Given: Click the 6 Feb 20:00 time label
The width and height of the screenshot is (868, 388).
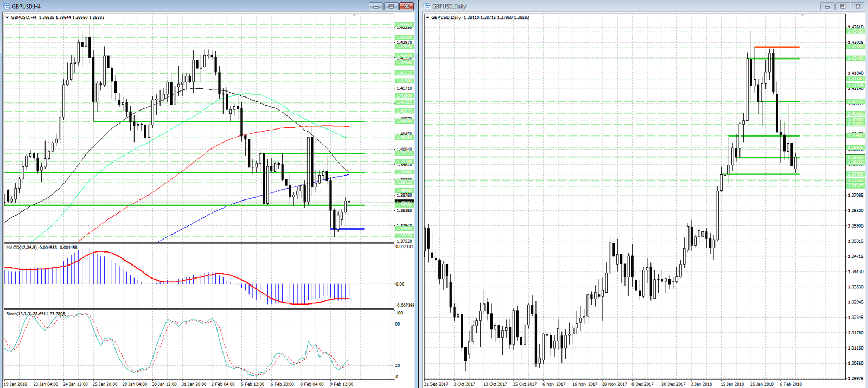Looking at the screenshot, I should click(283, 384).
